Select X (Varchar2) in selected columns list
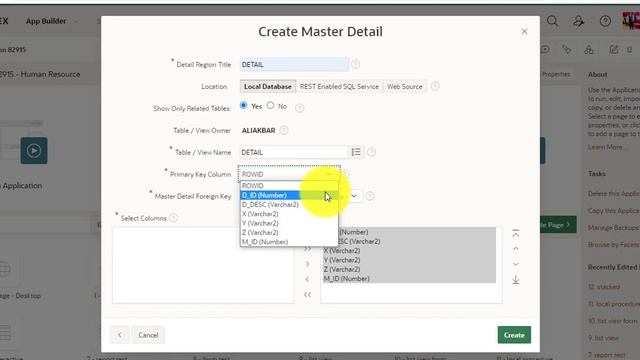The image size is (640, 360). tap(409, 251)
